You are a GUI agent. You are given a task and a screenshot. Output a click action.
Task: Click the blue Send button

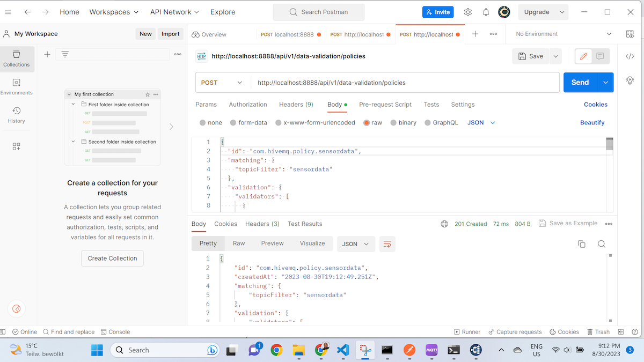click(x=580, y=83)
